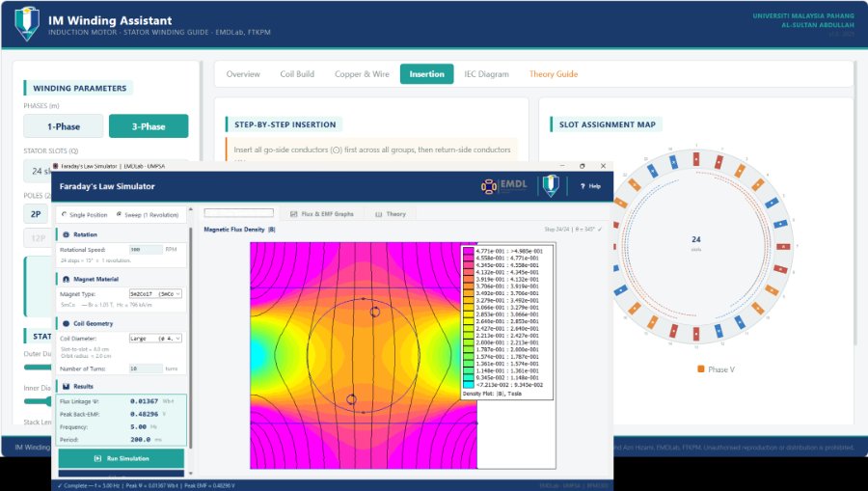This screenshot has height=491, width=868.
Task: Click the IM Winding Assistant shield logo
Action: [x=27, y=23]
